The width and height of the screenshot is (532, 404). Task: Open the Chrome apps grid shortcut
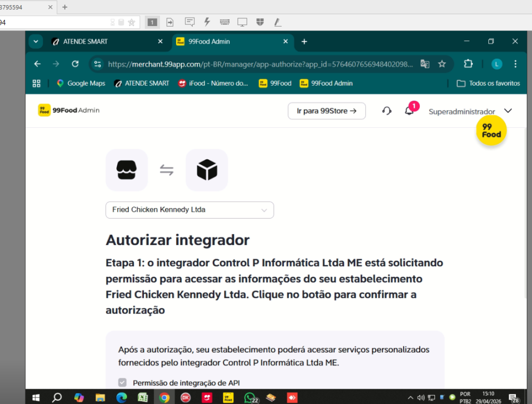36,84
